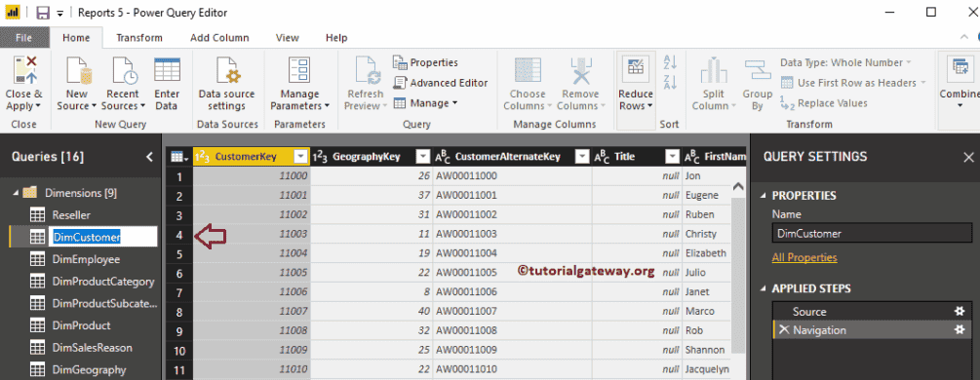980x380 pixels.
Task: Collapse the APPLIED STEPS section
Action: [764, 288]
